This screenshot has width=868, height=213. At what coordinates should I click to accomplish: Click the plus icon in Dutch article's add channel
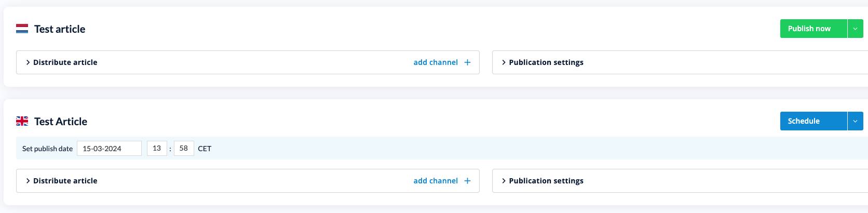point(467,62)
